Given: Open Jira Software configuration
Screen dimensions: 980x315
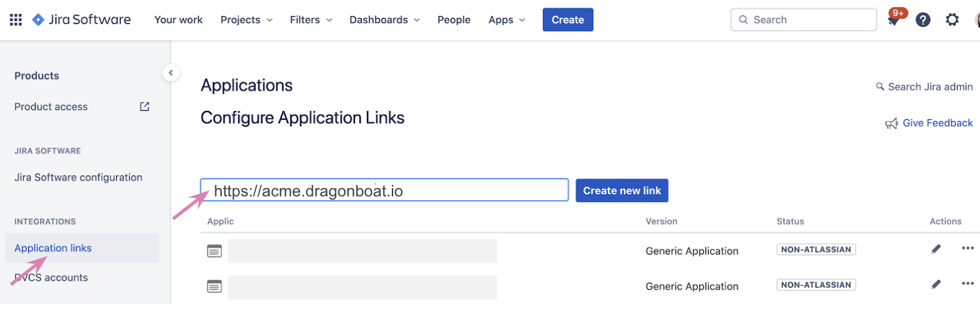Looking at the screenshot, I should pos(78,177).
